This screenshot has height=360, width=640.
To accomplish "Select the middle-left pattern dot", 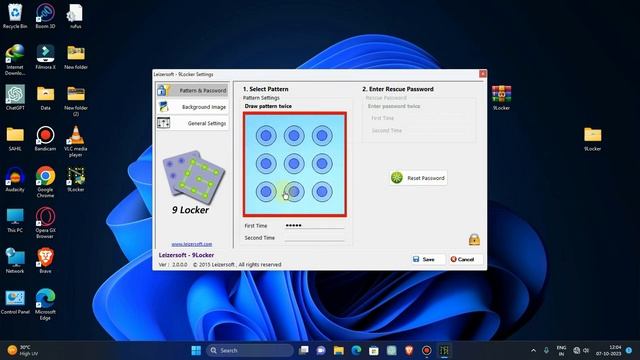I will point(266,164).
